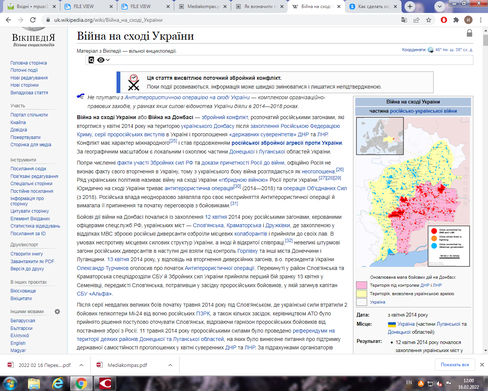This screenshot has width=488, height=391.
Task: Open the 'Створити книгу' link
Action: coord(26,254)
